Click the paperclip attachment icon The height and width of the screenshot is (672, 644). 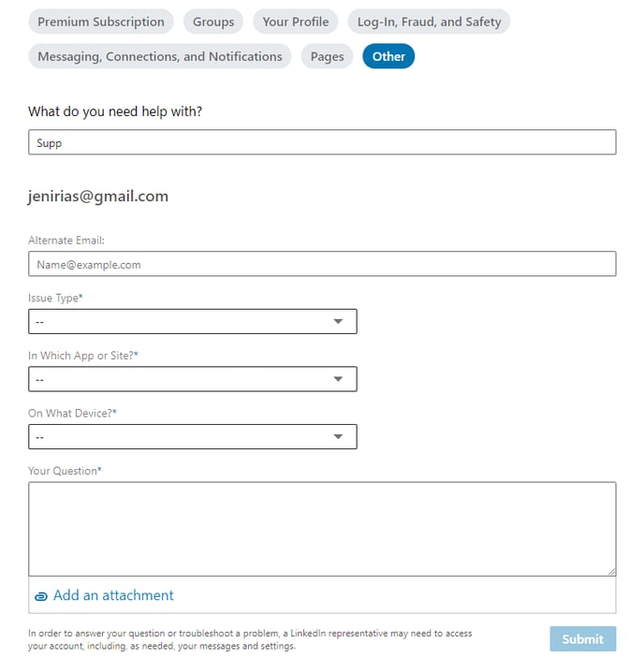pos(41,596)
